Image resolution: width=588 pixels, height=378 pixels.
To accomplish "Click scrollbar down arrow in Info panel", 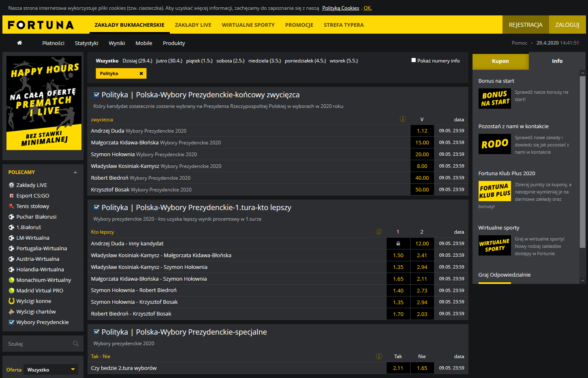I will click(583, 280).
